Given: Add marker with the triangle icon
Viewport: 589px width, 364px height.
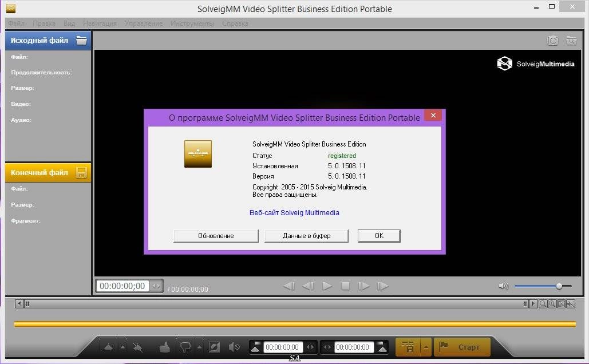Looking at the screenshot, I should pos(108,347).
